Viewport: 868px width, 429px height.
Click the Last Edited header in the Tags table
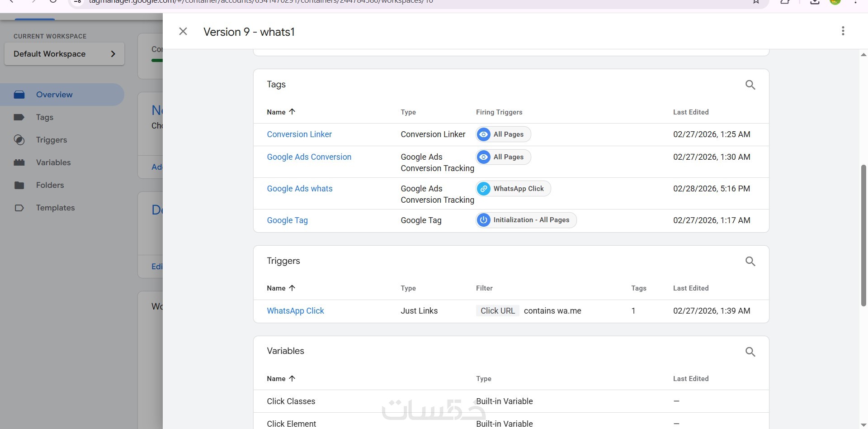(x=691, y=112)
